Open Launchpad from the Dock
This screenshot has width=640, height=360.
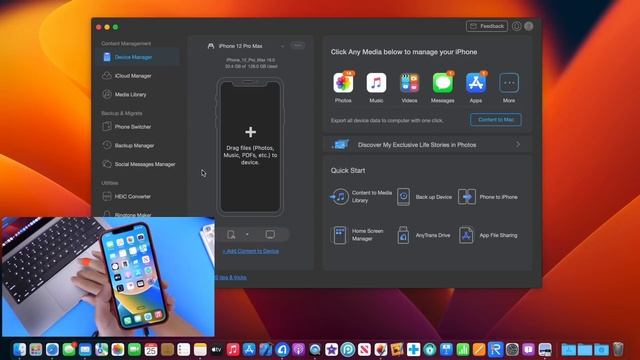click(x=36, y=349)
